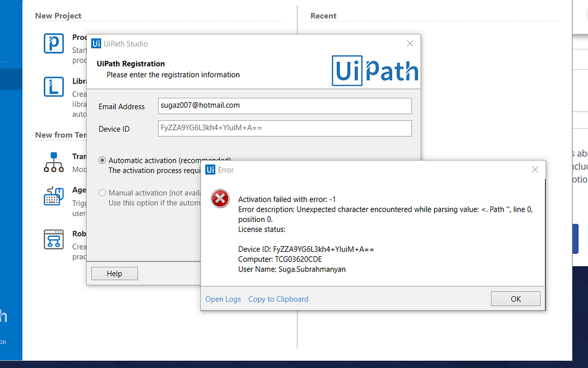Click the Device ID line in Error dialog
588x368 pixels.
306,250
